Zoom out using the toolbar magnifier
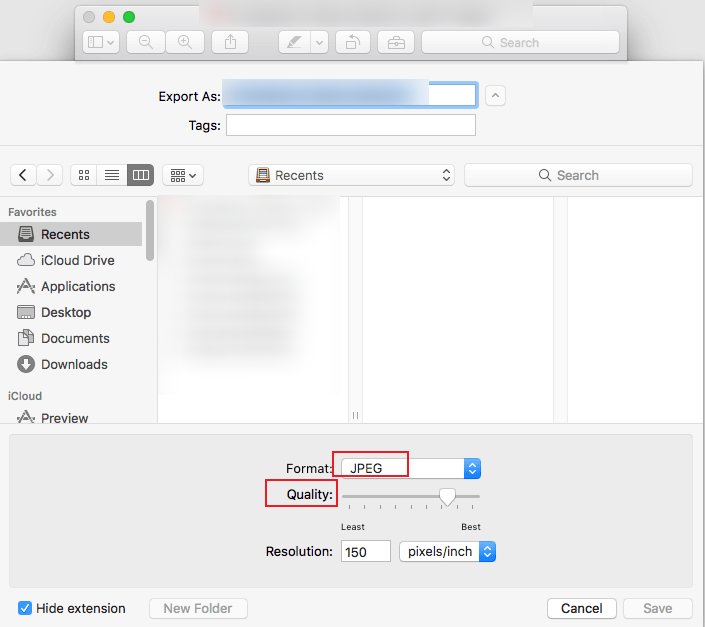The image size is (705, 627). pos(146,42)
